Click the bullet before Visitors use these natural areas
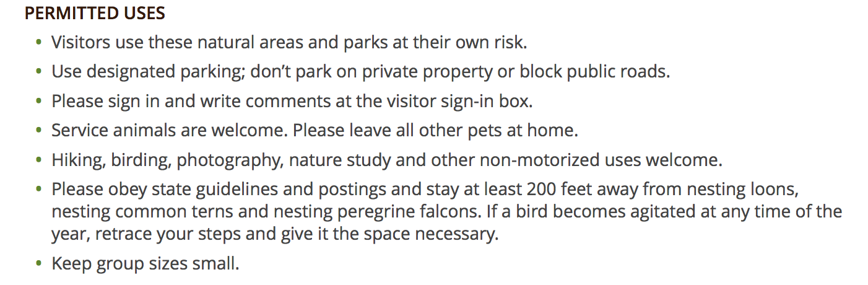868x285 pixels. click(x=40, y=43)
